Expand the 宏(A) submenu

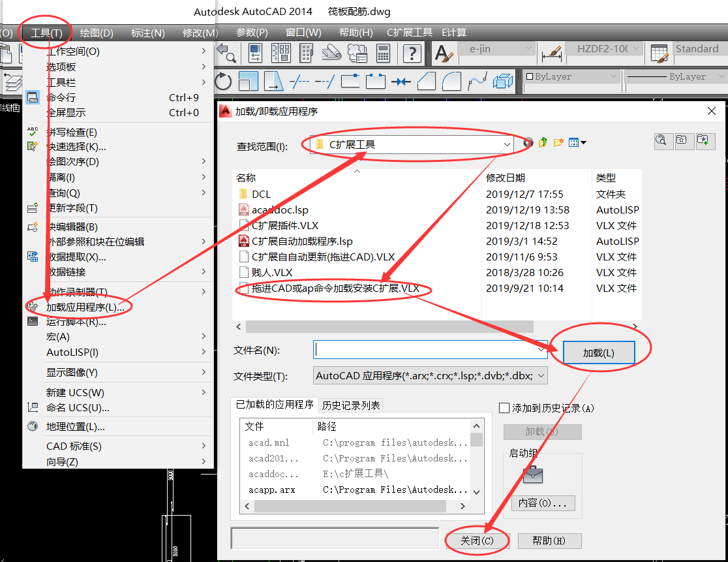tap(118, 337)
